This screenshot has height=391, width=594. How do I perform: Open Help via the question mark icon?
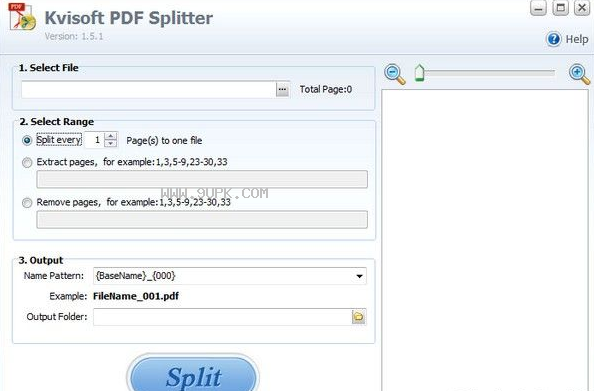[x=553, y=39]
